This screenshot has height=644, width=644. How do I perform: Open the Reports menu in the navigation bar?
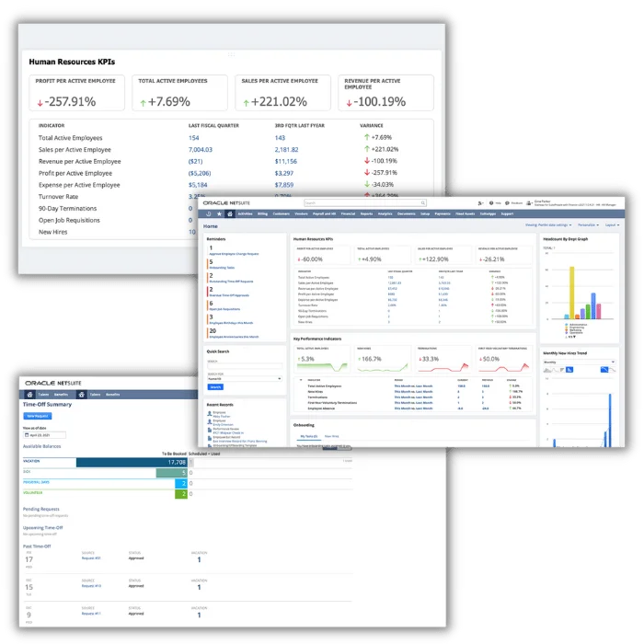click(x=366, y=213)
